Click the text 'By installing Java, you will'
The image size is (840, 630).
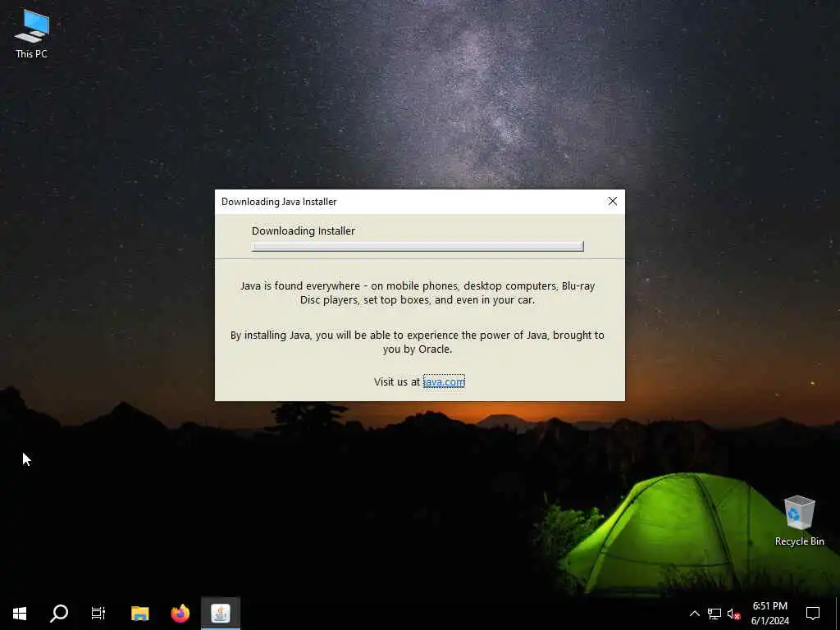(x=290, y=335)
